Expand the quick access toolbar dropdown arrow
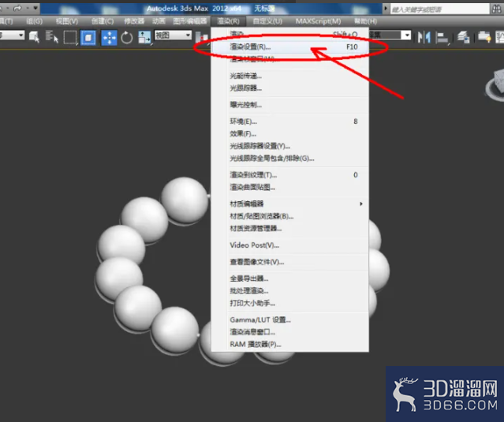The height and width of the screenshot is (422, 504). pos(35,8)
